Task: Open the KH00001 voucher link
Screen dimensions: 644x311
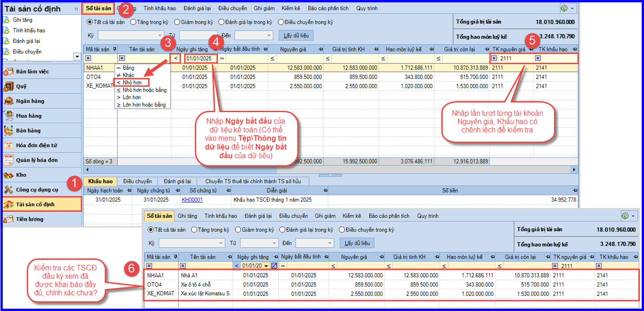Action: (192, 200)
